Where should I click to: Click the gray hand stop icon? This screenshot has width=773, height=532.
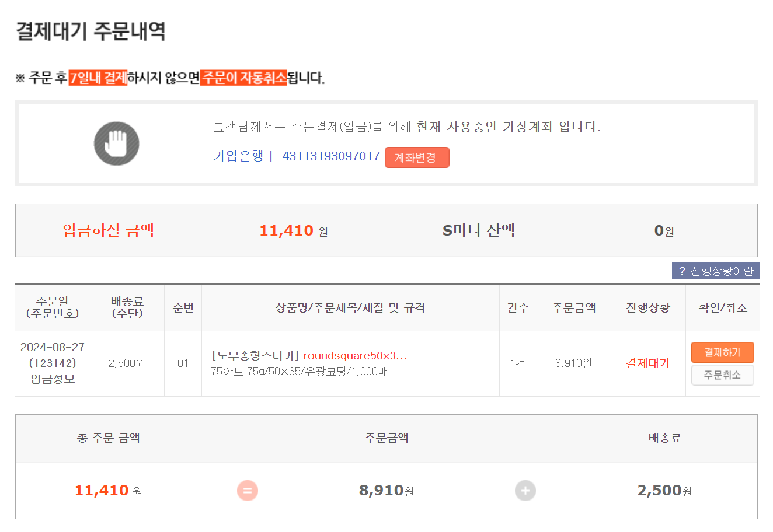coord(117,143)
